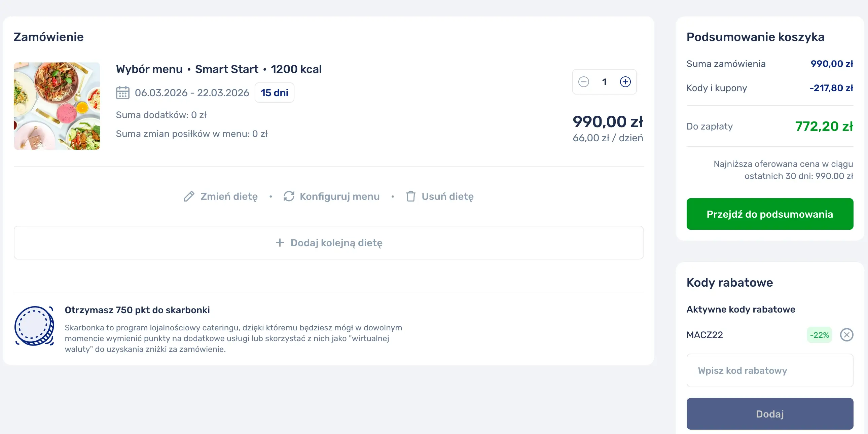
Task: Remove the MACZ22 discount code
Action: [846, 335]
